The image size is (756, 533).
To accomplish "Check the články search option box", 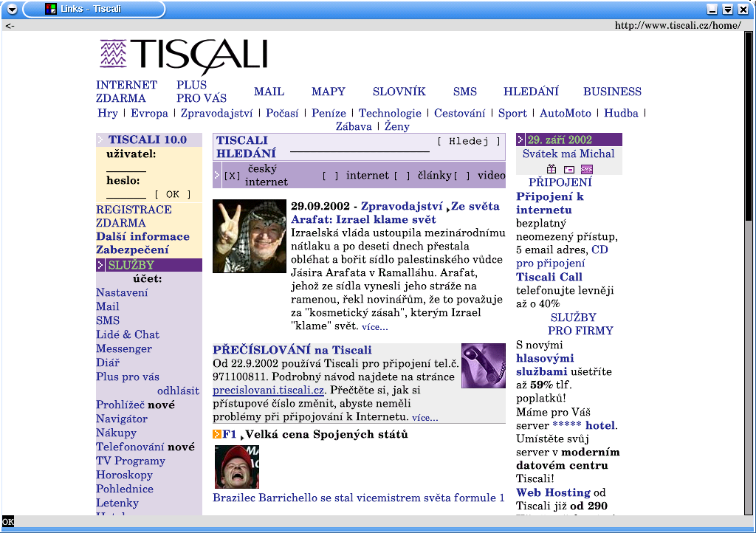I will pos(402,176).
